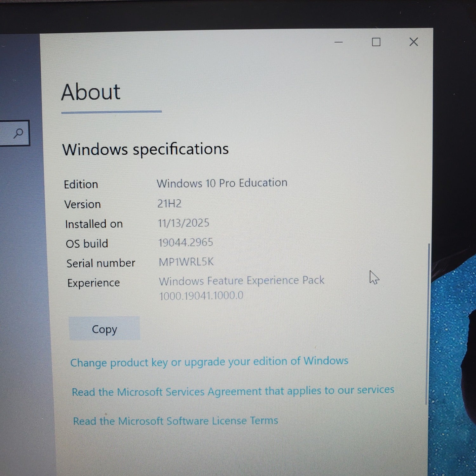Click the 21H2 version value
Image resolution: width=476 pixels, height=476 pixels.
coord(169,203)
